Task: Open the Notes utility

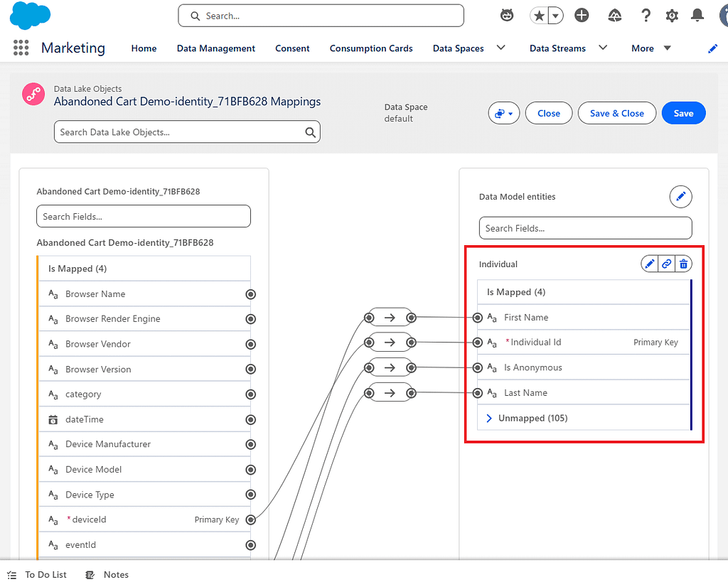Action: pos(107,575)
